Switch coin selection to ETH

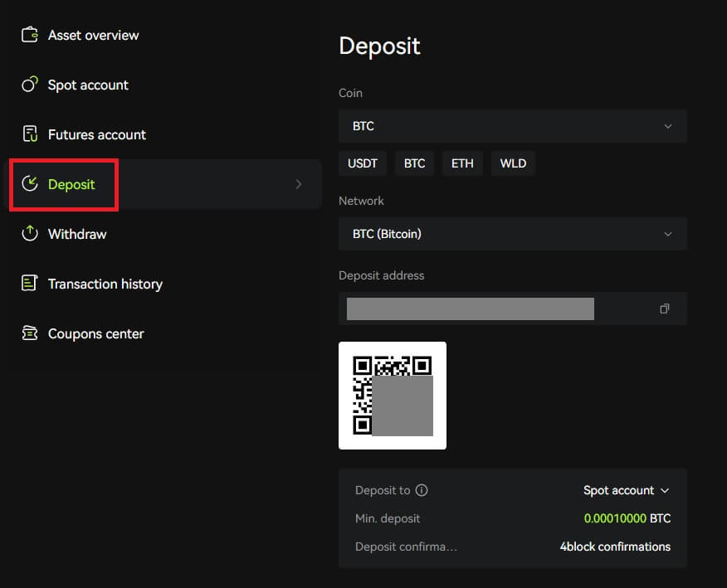(462, 163)
